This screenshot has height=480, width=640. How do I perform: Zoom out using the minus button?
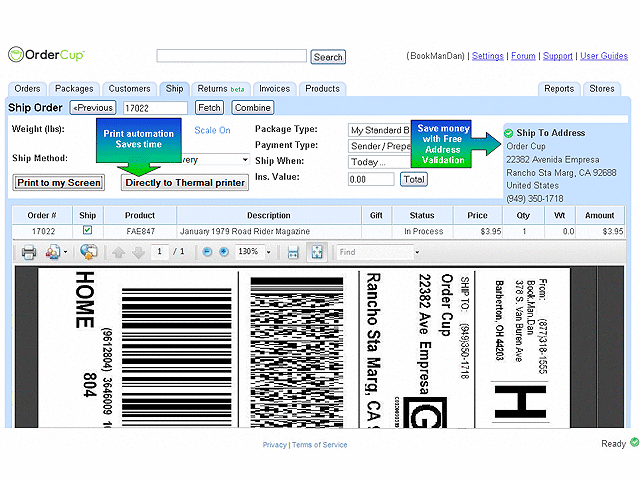(207, 252)
